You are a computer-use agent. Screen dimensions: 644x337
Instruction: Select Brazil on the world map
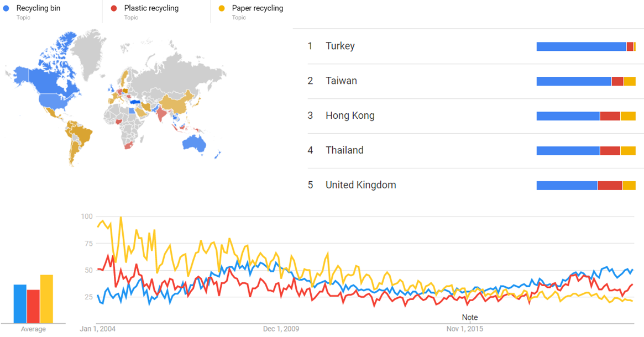(x=81, y=135)
